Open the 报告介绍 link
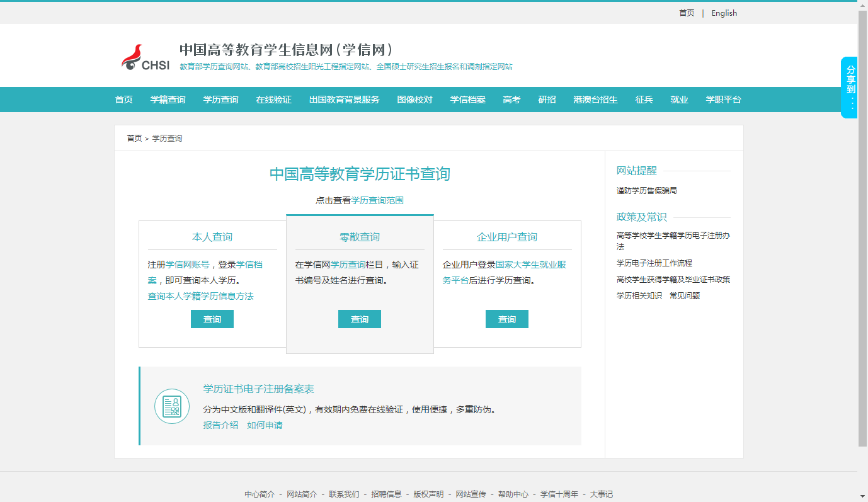This screenshot has width=868, height=502. point(221,425)
